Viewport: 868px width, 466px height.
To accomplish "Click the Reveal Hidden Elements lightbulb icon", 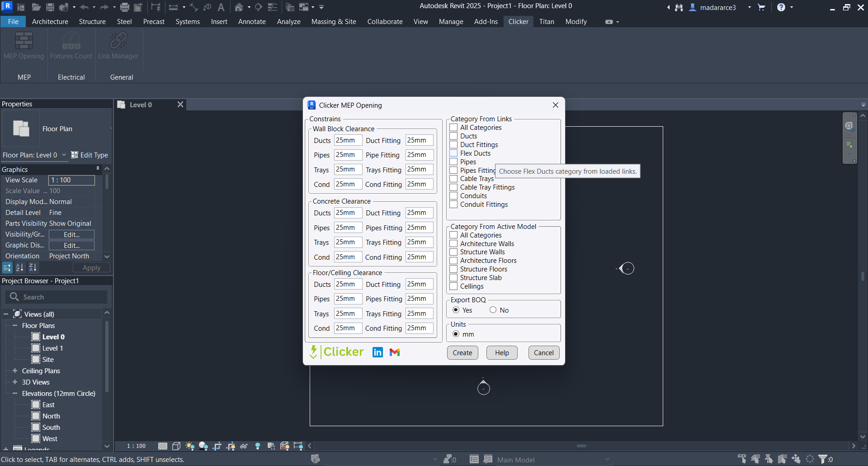I will click(258, 446).
